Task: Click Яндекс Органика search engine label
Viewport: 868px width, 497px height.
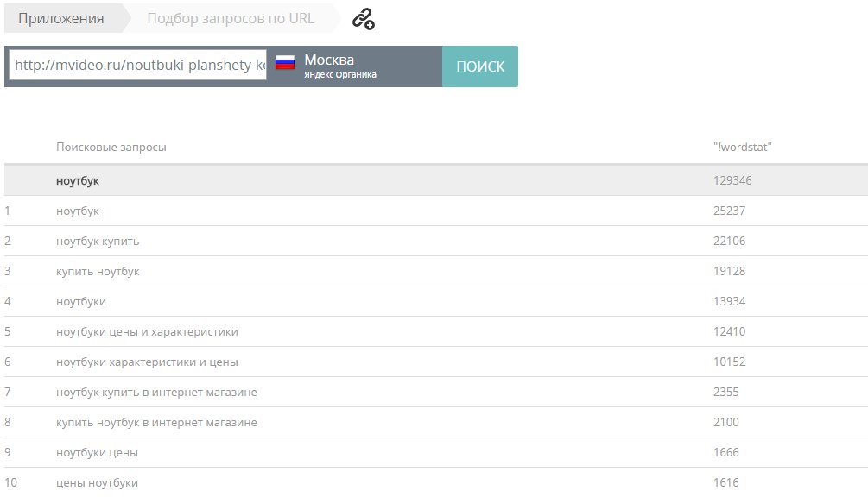Action: (340, 74)
